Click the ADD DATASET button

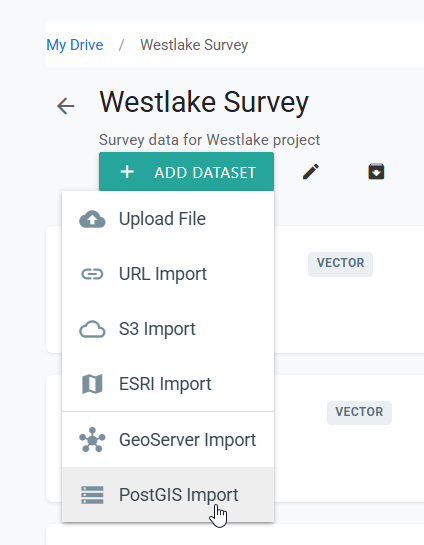point(186,172)
